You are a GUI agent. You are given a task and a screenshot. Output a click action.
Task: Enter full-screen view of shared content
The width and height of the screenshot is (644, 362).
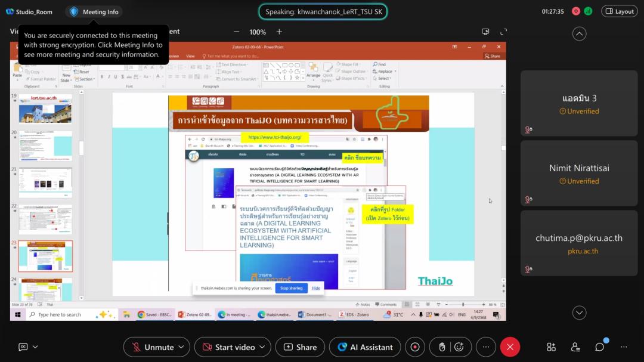coord(503,32)
